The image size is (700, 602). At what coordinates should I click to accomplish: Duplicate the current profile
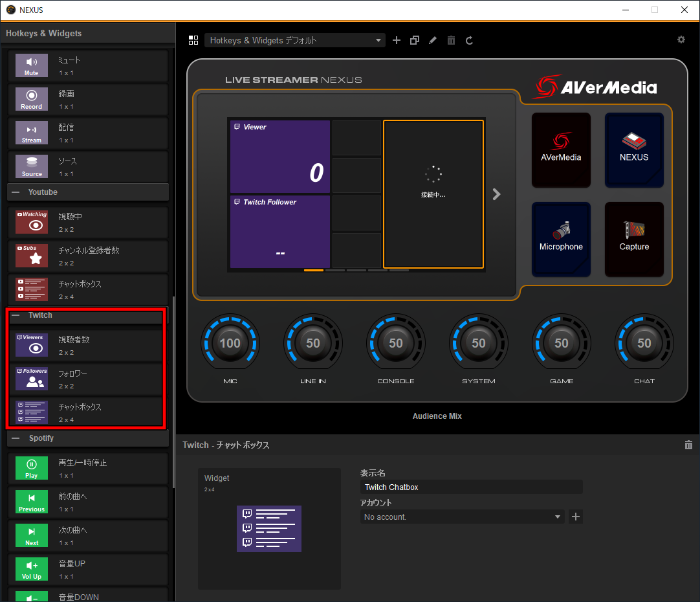(x=415, y=41)
